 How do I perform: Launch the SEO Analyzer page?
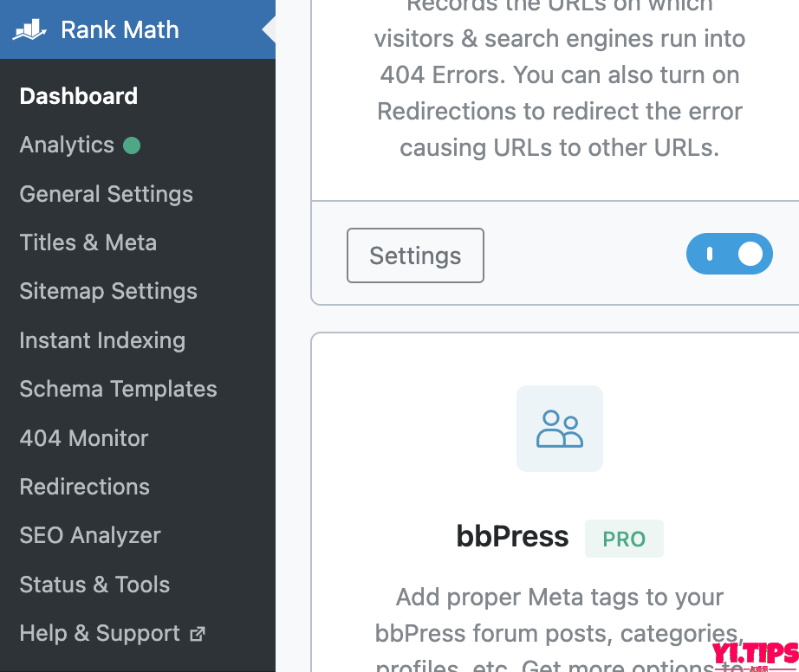[90, 535]
